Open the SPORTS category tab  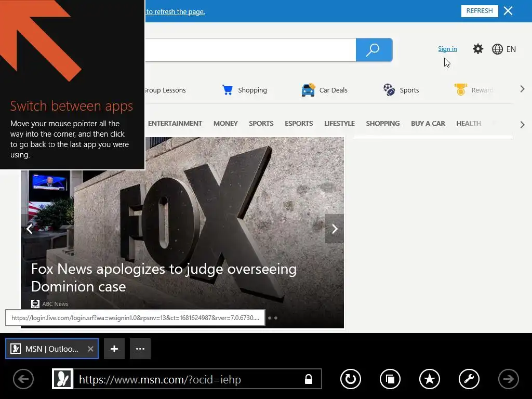coord(261,124)
